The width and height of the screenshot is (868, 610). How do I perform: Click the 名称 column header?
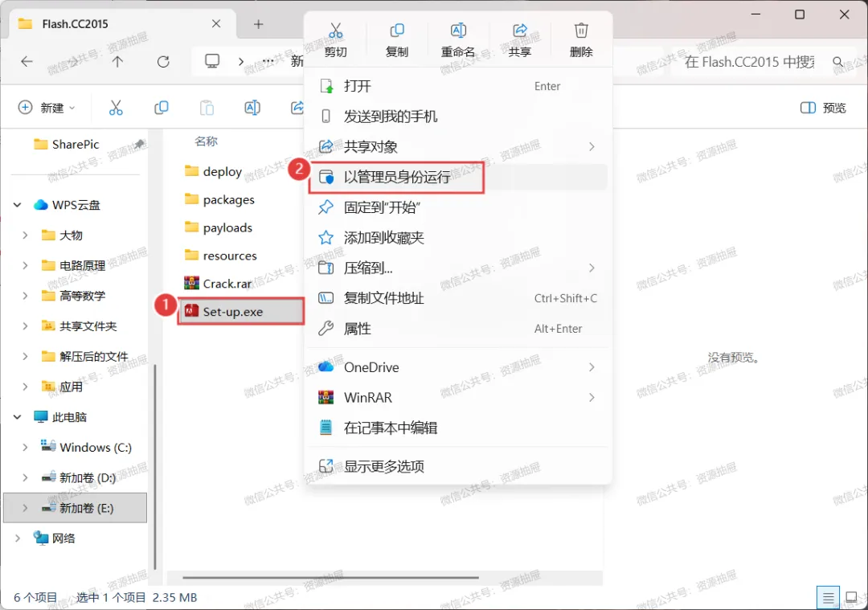click(x=206, y=141)
